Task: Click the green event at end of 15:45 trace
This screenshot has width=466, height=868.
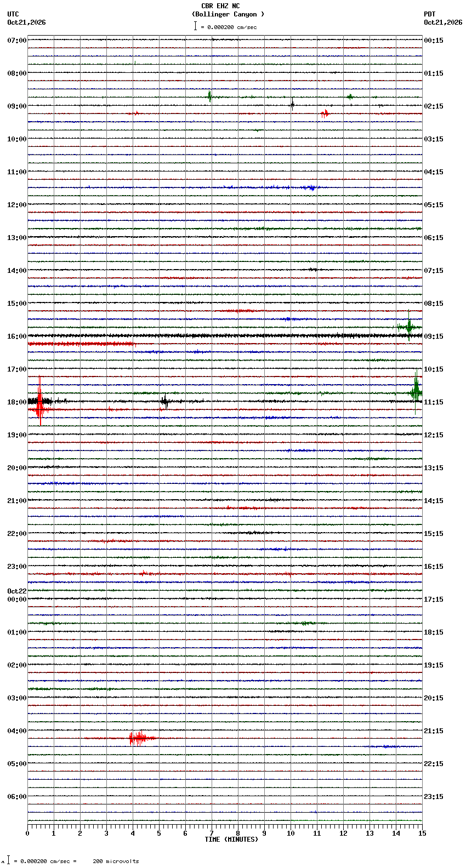Action: tap(408, 327)
